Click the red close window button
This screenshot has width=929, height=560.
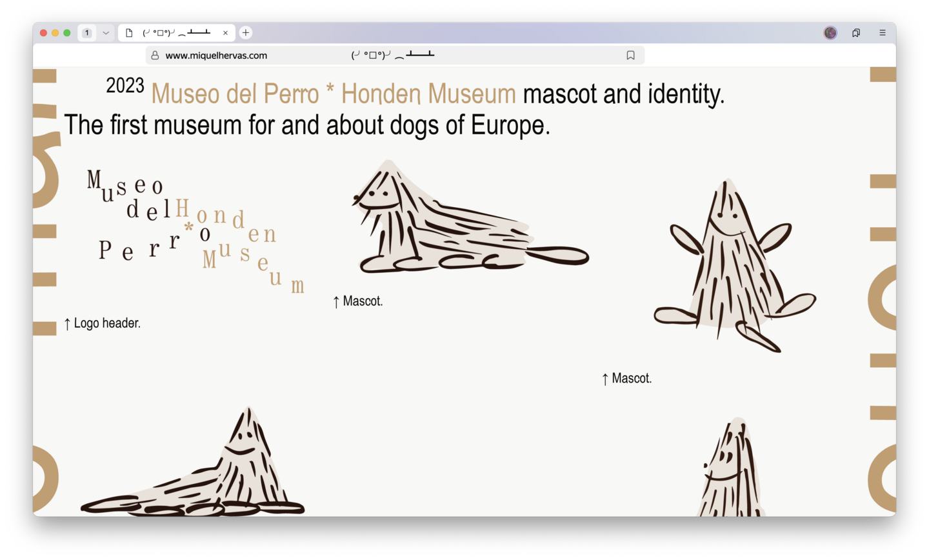click(44, 33)
